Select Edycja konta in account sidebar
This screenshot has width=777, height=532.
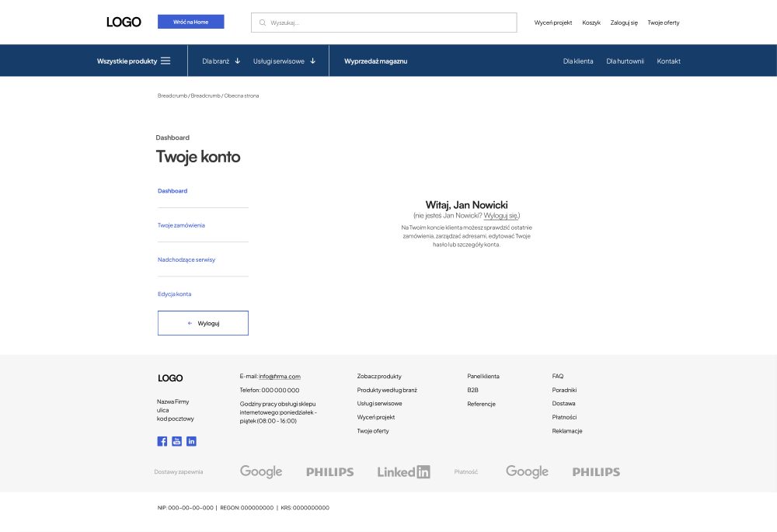tap(174, 294)
